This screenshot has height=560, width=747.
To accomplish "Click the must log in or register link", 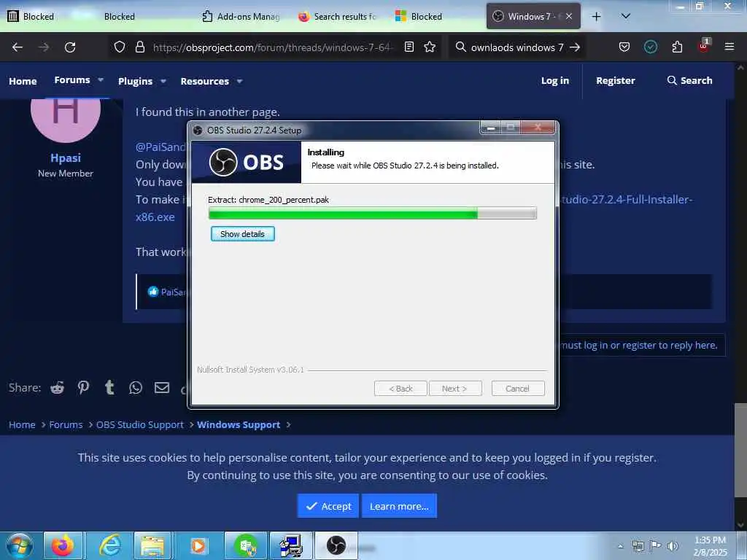I will (x=638, y=345).
